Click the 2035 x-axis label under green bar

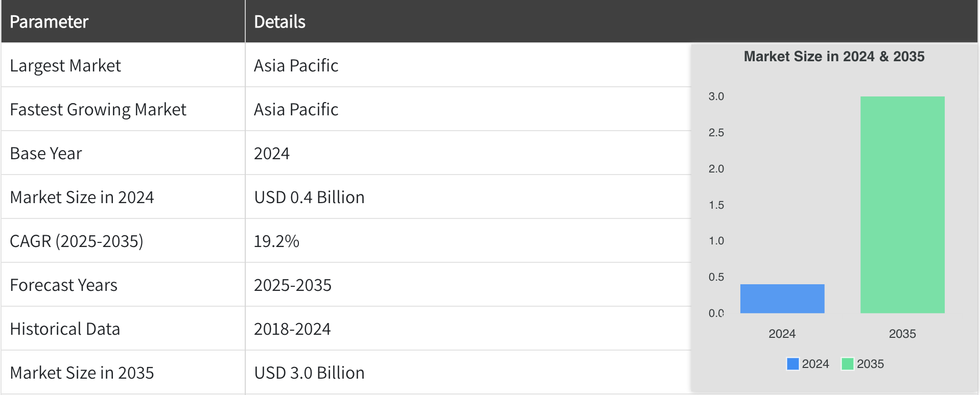point(902,334)
